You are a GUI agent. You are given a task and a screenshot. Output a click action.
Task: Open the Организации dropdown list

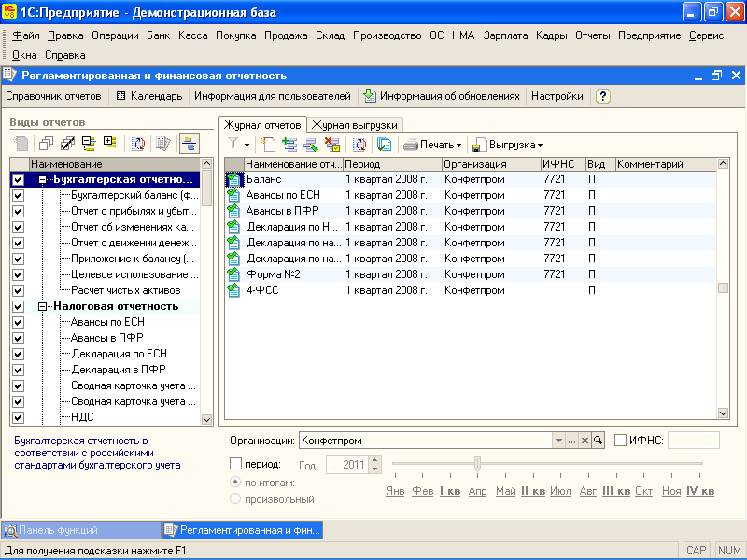(558, 441)
